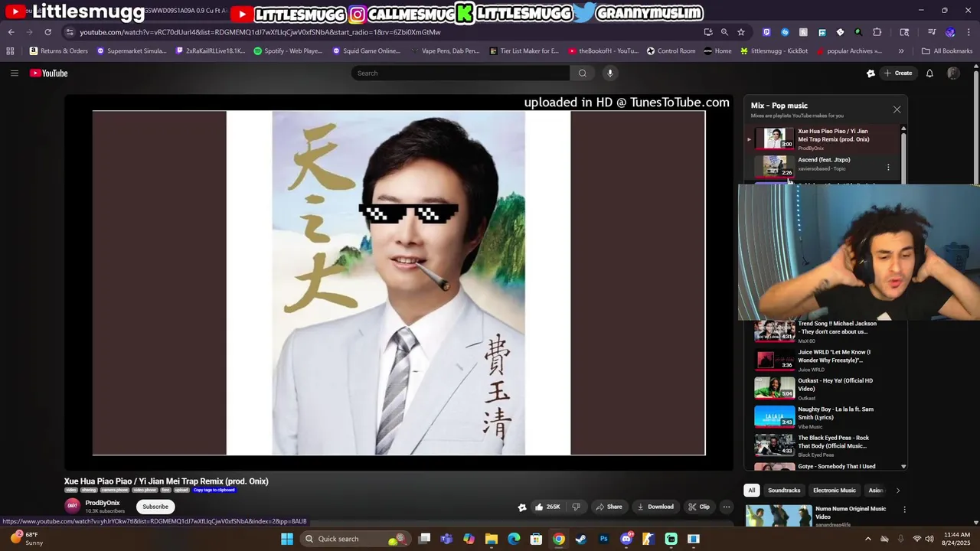Open more actions three-dot menu under video
Screen dimensions: 980x551
pyautogui.click(x=727, y=507)
